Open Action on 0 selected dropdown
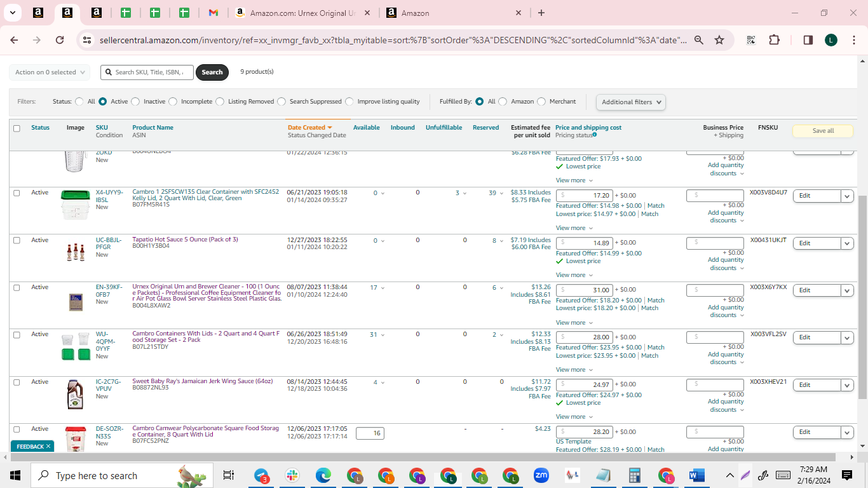 pos(50,72)
